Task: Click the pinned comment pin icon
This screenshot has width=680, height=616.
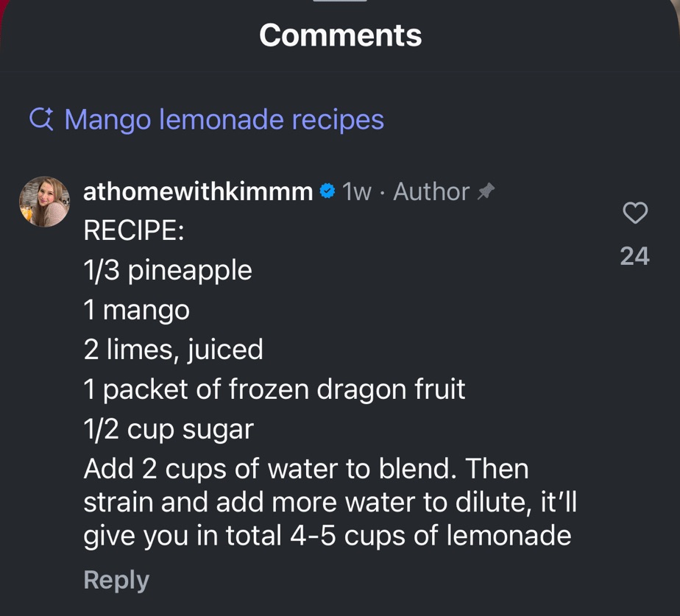Action: coord(486,191)
